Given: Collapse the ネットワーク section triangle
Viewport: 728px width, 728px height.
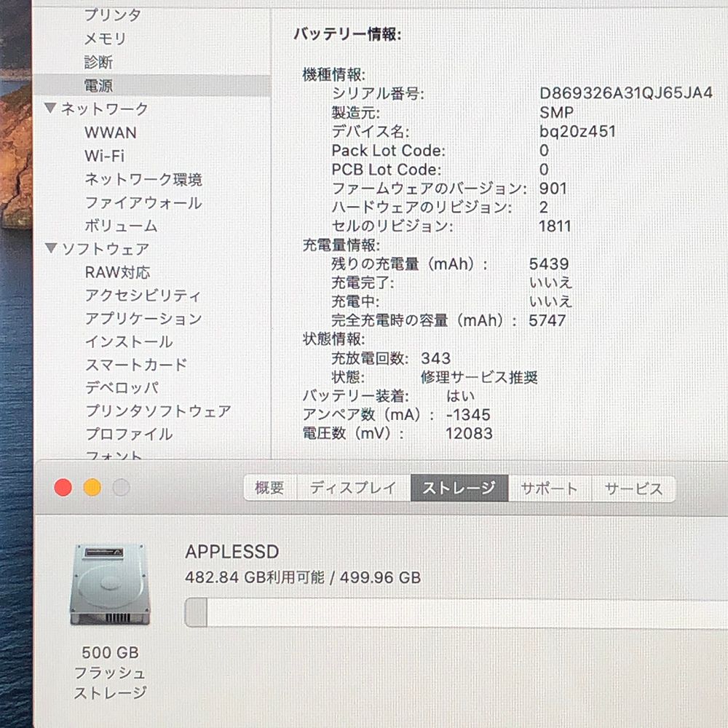Looking at the screenshot, I should click(x=51, y=108).
